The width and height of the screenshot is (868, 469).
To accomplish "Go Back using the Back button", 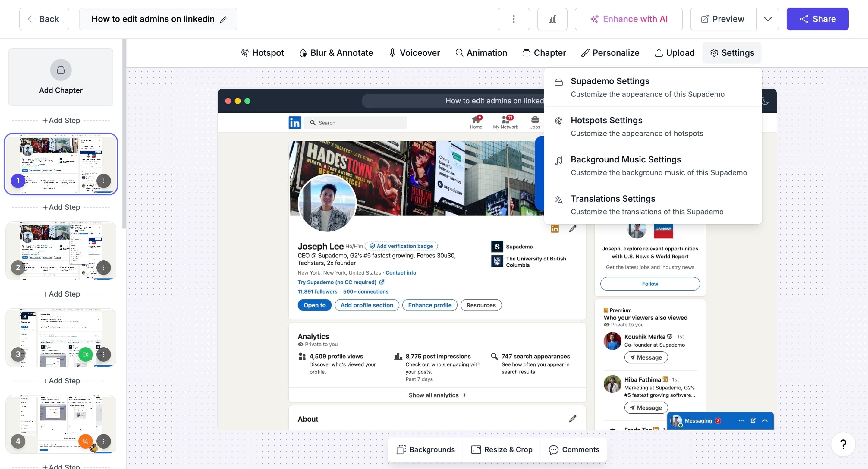I will tap(44, 19).
